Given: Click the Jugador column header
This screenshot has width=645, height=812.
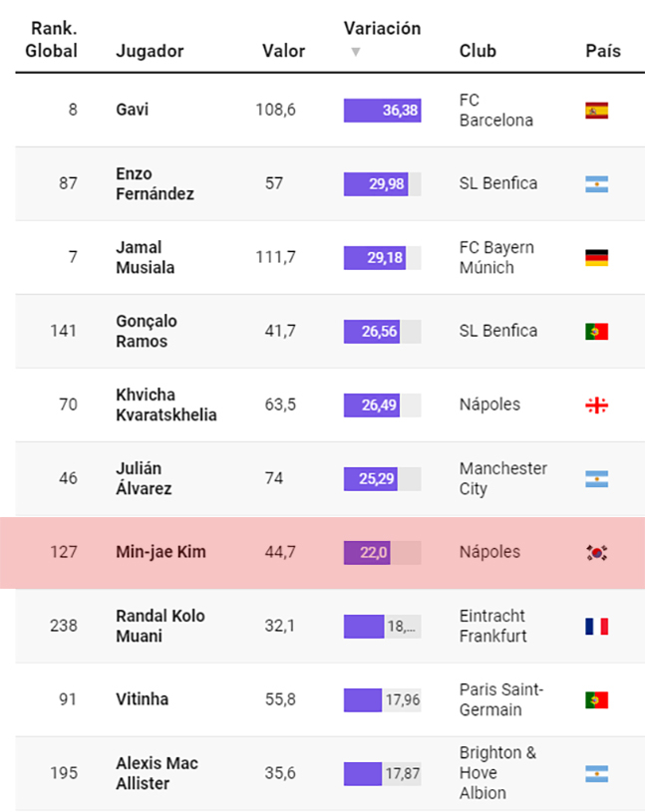Looking at the screenshot, I should (150, 51).
